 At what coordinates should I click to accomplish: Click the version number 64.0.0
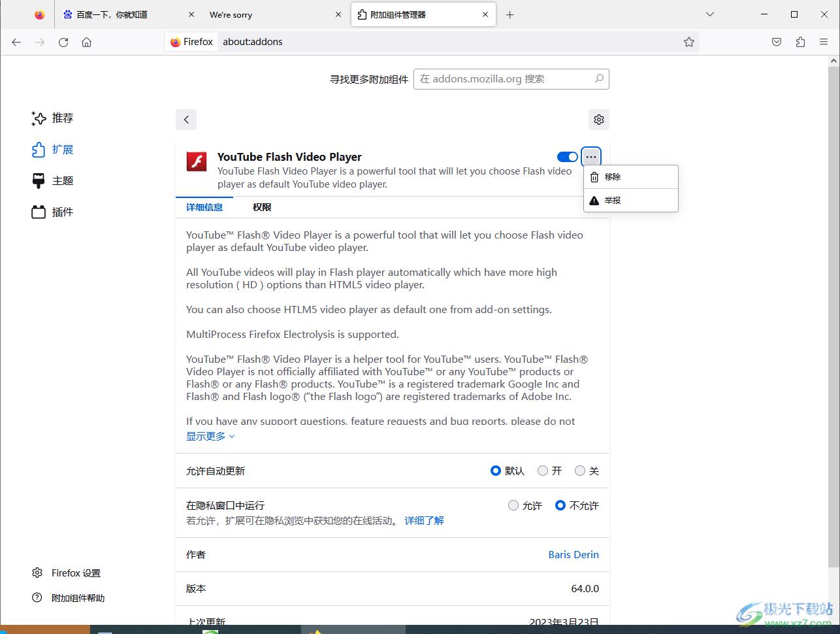click(x=585, y=588)
